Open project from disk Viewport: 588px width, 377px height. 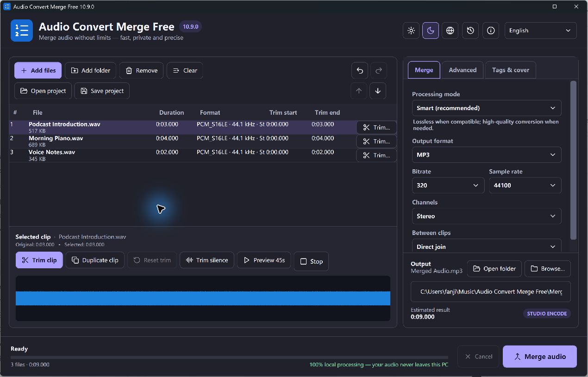pos(43,91)
